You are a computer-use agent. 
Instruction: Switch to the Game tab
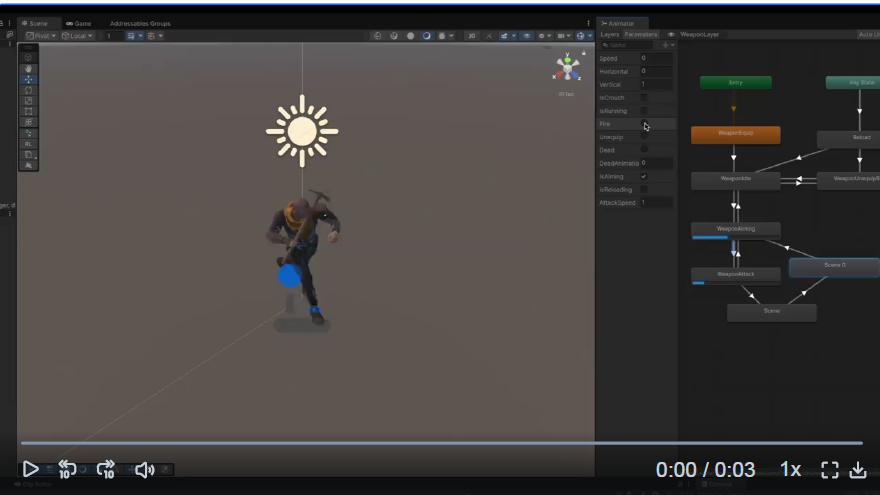78,23
